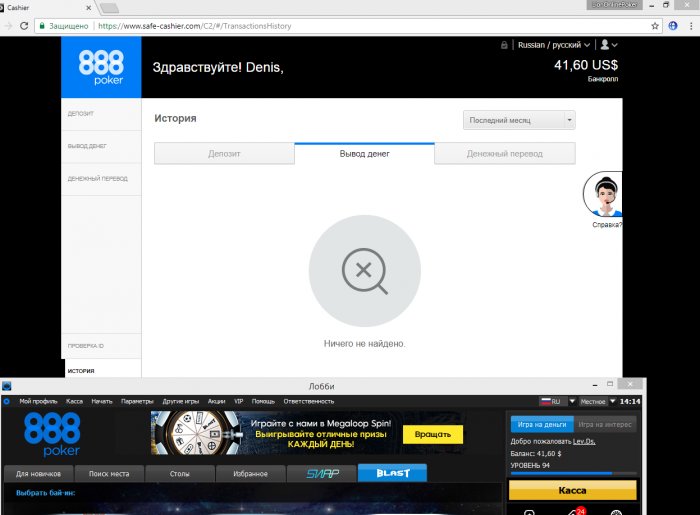Open ДЕНЕЖНЫЙ ПЕРЕВОД in the cashier sidebar

coord(101,179)
